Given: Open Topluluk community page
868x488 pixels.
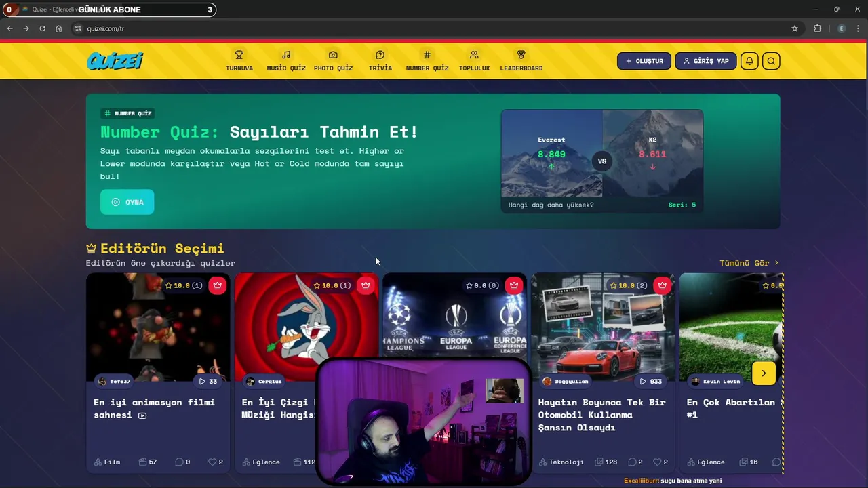Looking at the screenshot, I should pos(474,61).
